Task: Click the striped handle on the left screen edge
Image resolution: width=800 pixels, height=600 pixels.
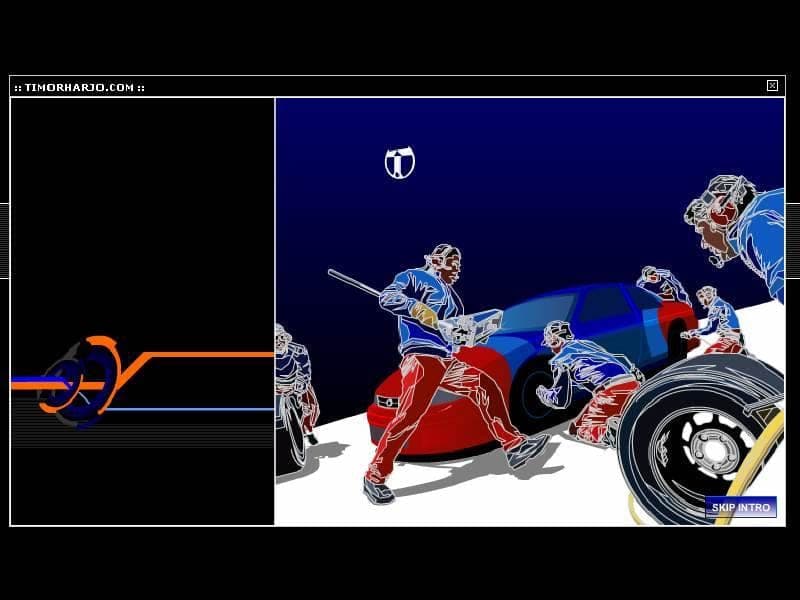Action: [4, 241]
